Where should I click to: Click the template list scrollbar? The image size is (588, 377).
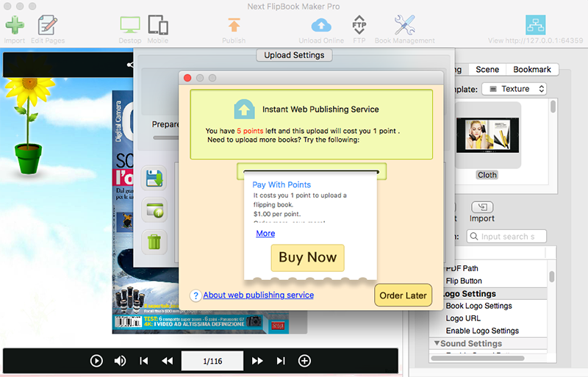(553, 106)
